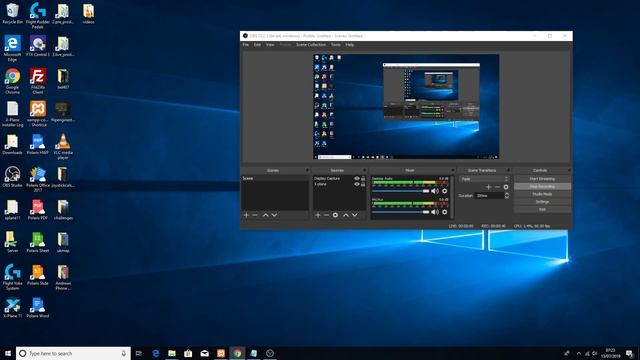Click the Mixer panel vertical scrollbar
Viewport: 640px width, 360px height.
pyautogui.click(x=452, y=198)
